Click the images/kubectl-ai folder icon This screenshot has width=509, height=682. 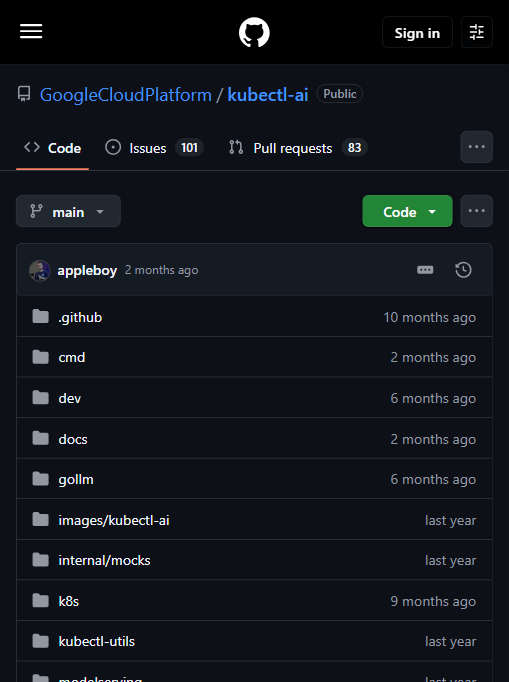click(x=40, y=519)
